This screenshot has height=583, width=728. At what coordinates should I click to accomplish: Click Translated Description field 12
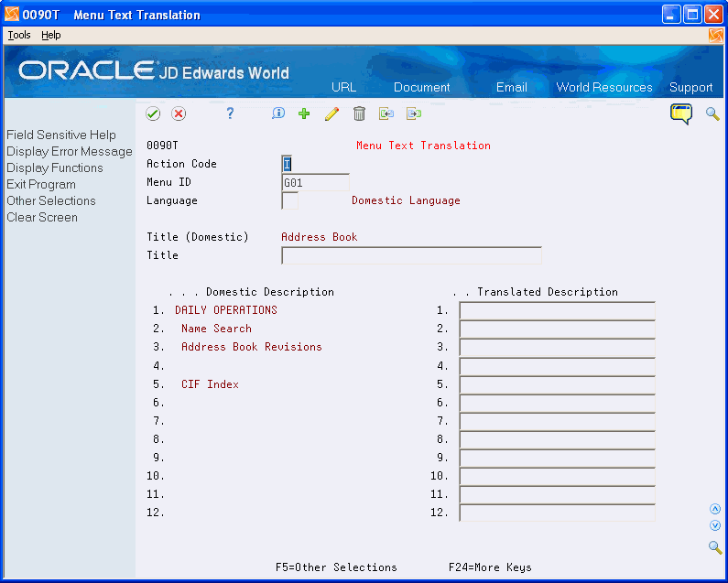[x=557, y=513]
